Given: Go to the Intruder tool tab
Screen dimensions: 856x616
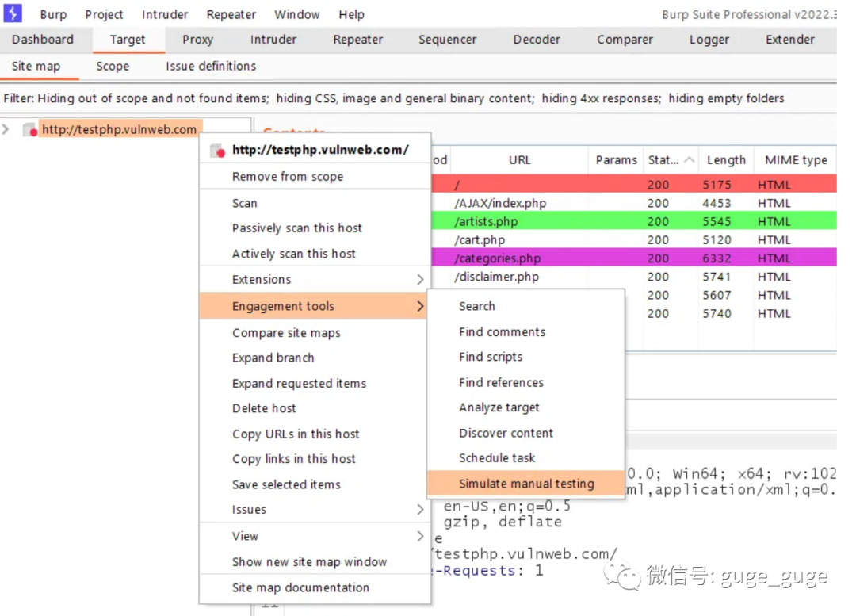Looking at the screenshot, I should [x=273, y=40].
